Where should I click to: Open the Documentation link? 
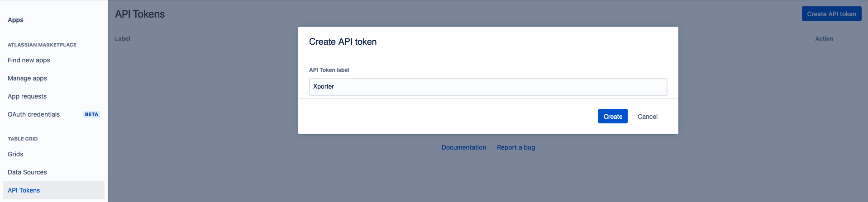click(x=463, y=147)
